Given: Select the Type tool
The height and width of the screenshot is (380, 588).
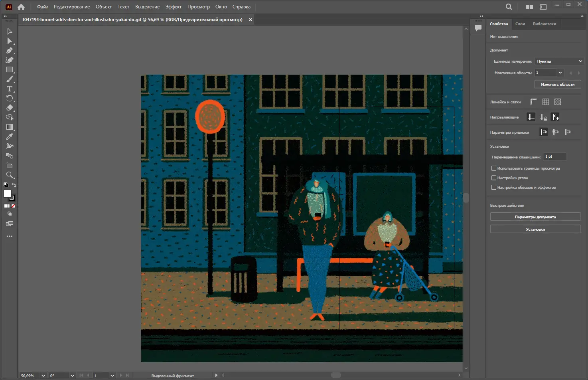Looking at the screenshot, I should (10, 89).
